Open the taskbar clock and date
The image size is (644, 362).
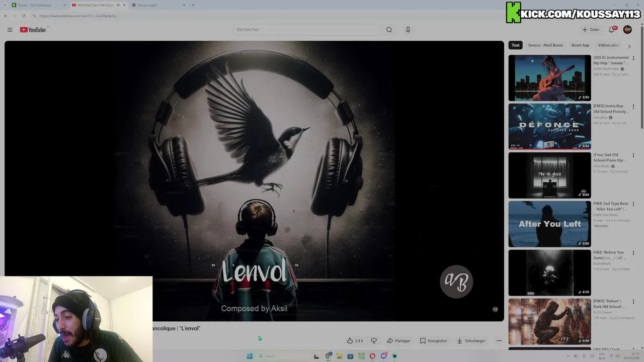632,356
